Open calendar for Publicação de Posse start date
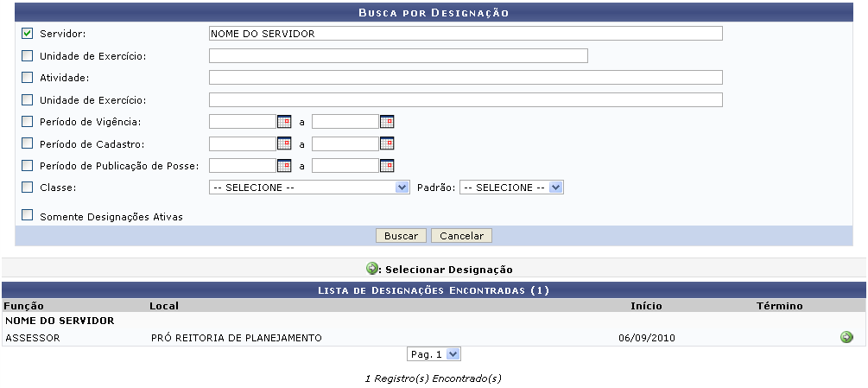Viewport: 868px width, 388px height. click(284, 165)
